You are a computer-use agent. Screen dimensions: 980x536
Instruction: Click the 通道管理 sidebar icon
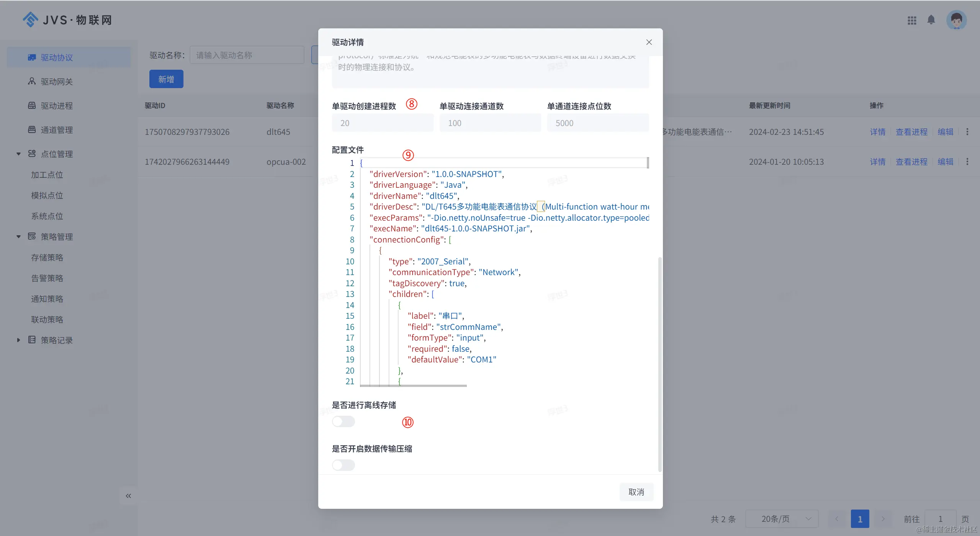tap(32, 129)
